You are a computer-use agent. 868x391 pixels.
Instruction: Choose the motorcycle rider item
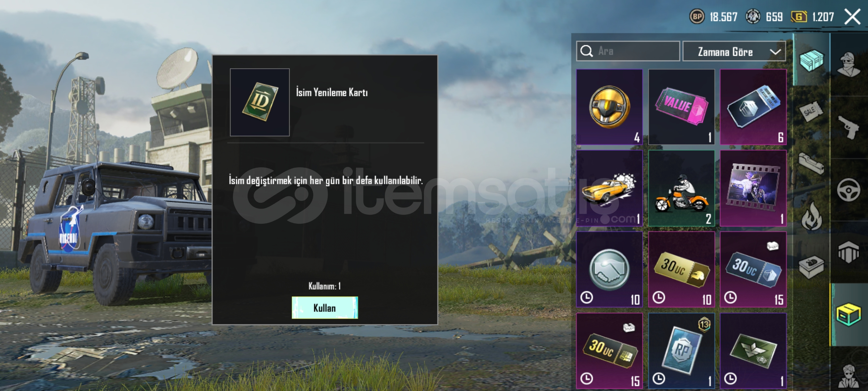pyautogui.click(x=681, y=188)
